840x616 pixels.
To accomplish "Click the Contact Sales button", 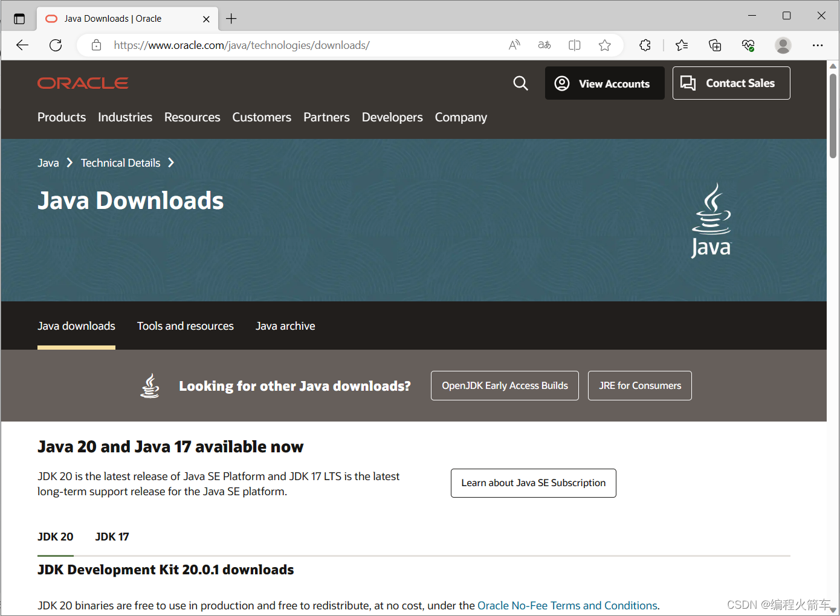I will pos(731,83).
